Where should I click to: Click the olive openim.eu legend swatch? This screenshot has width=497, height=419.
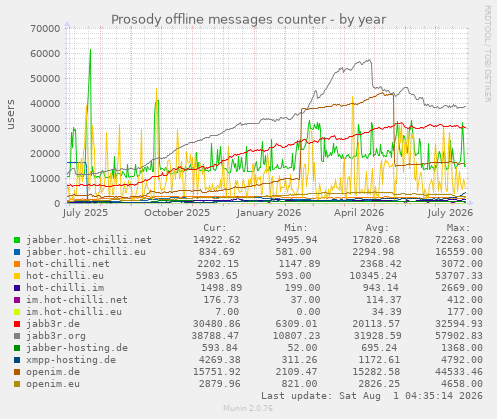tap(17, 384)
